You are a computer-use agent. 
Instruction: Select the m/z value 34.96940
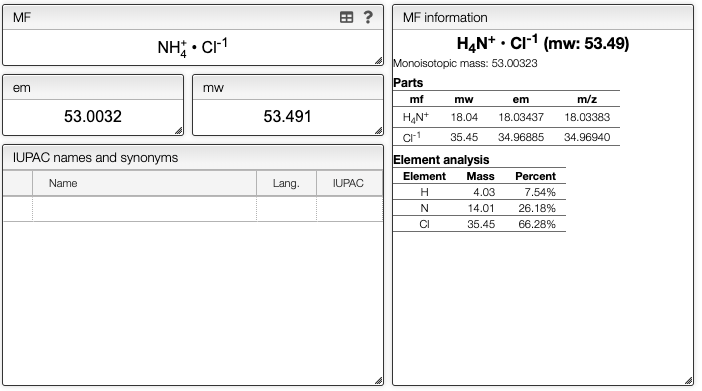point(587,137)
